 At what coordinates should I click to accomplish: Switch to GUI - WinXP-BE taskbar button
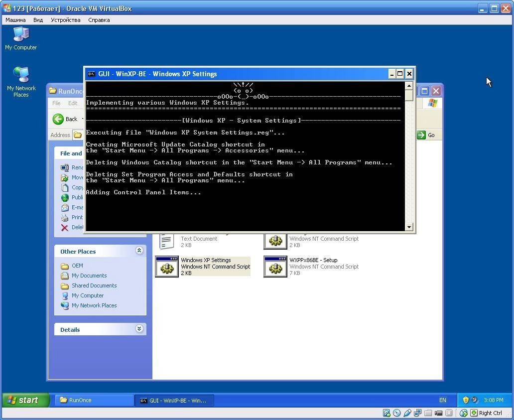tap(174, 401)
